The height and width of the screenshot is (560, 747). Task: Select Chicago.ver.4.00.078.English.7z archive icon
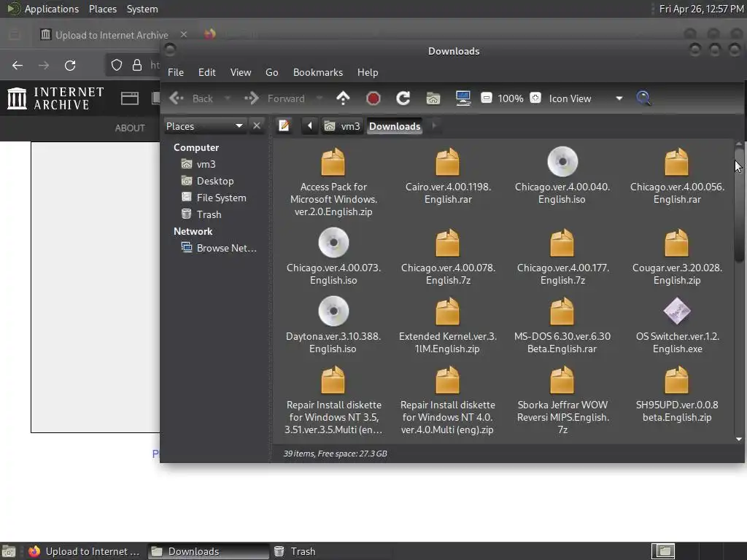448,243
